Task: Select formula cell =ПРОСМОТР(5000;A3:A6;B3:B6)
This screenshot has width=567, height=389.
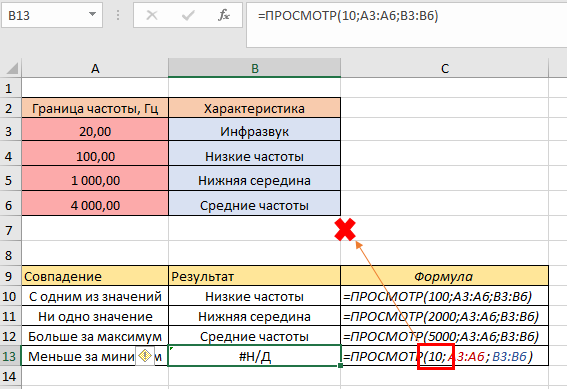Action: coord(444,336)
